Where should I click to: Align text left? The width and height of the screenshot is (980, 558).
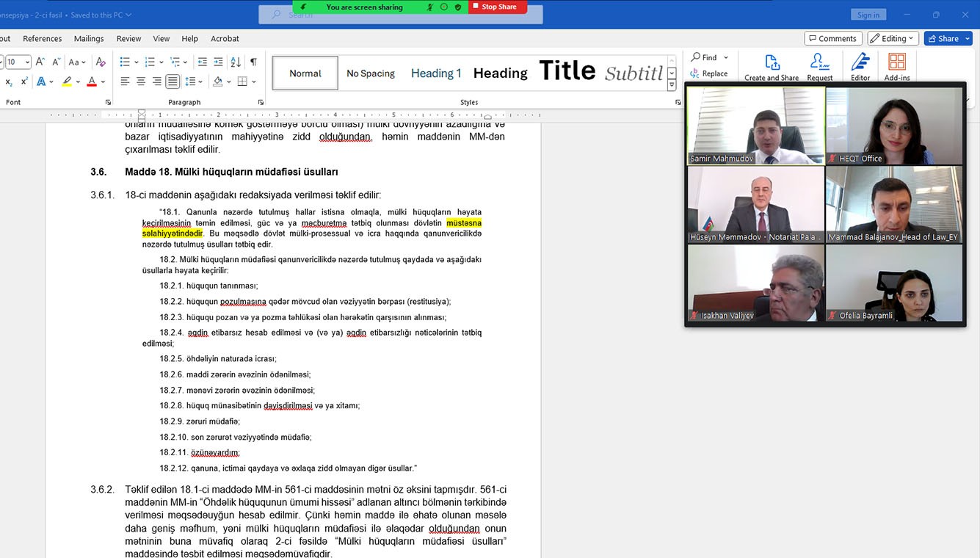pyautogui.click(x=125, y=81)
